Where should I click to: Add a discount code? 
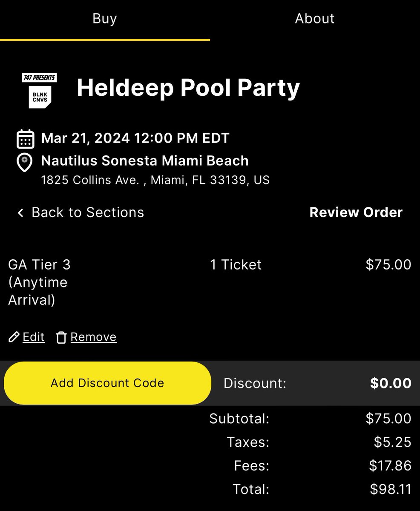tap(107, 383)
